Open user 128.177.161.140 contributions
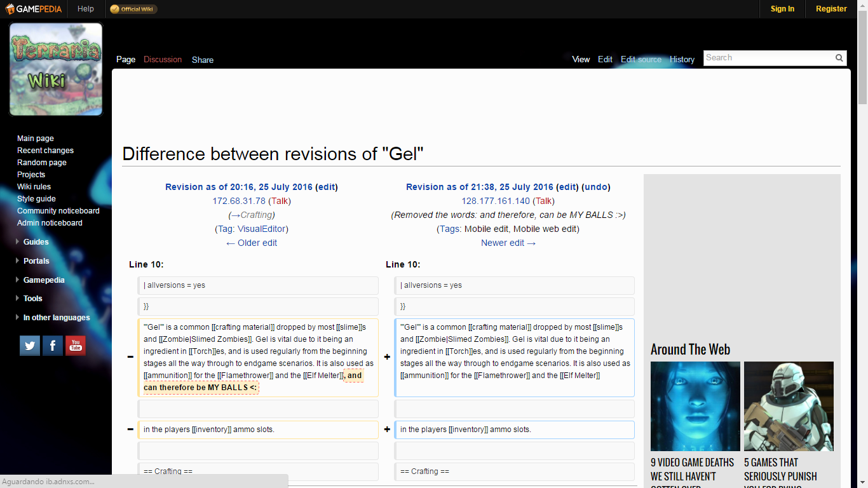The width and height of the screenshot is (868, 488). 496,201
